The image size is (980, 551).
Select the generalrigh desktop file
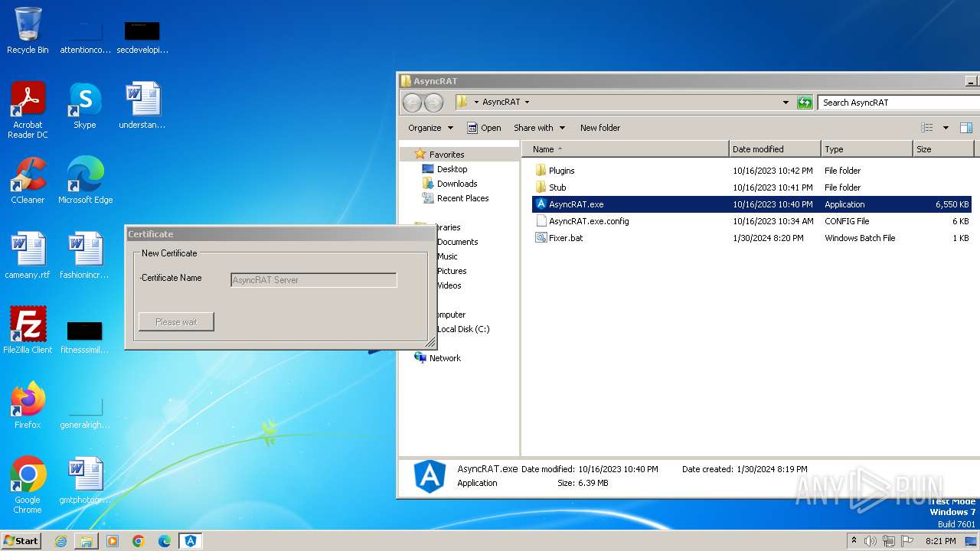[x=85, y=411]
